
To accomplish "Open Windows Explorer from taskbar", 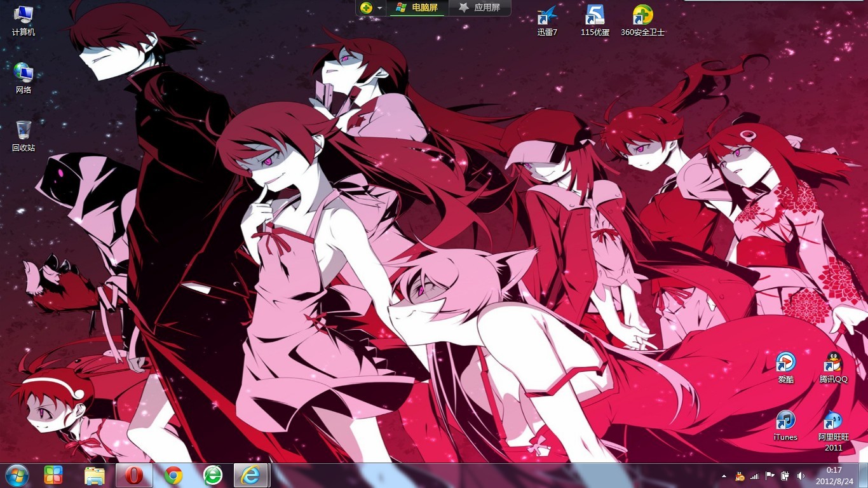I will tap(95, 475).
